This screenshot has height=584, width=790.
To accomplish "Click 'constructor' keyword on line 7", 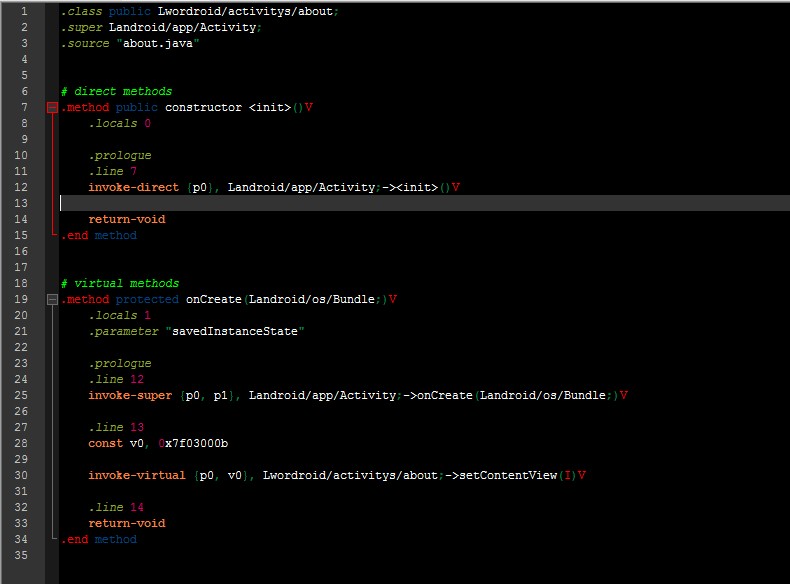I will [204, 107].
